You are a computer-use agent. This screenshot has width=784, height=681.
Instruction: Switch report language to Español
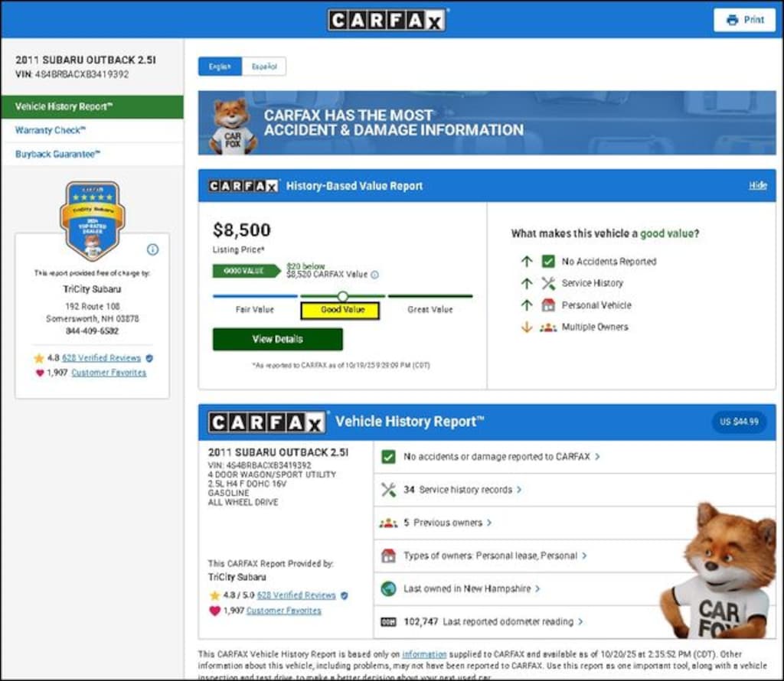click(264, 67)
